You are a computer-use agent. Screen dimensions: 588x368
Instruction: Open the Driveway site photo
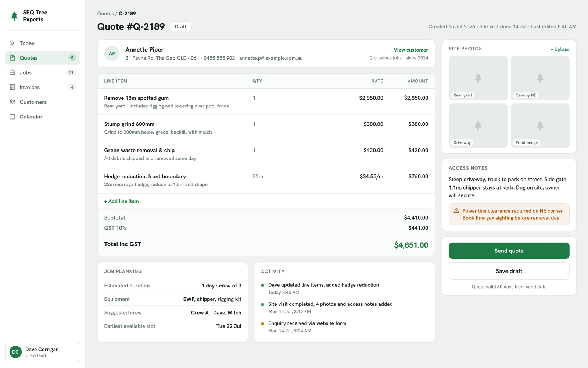click(478, 125)
